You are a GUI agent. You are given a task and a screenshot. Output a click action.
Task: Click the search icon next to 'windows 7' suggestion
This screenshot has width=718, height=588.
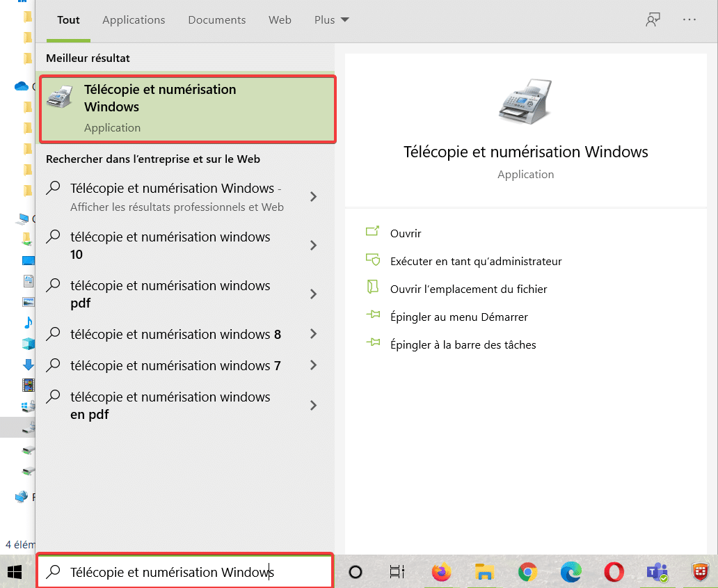tap(53, 365)
